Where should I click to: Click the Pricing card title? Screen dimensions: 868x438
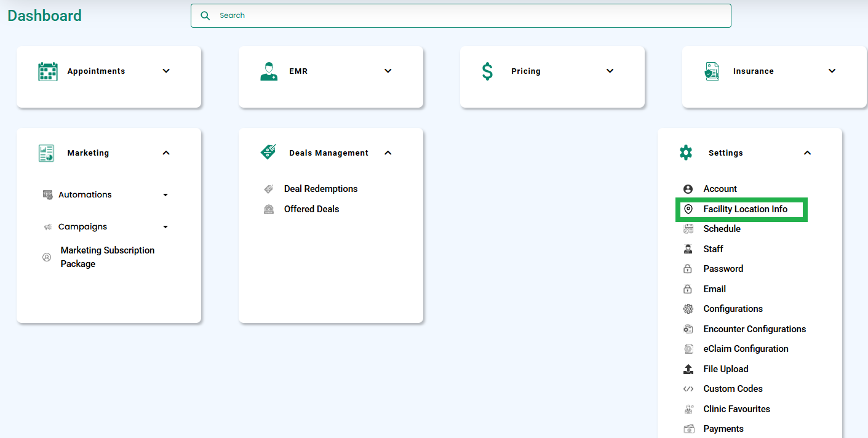tap(526, 71)
